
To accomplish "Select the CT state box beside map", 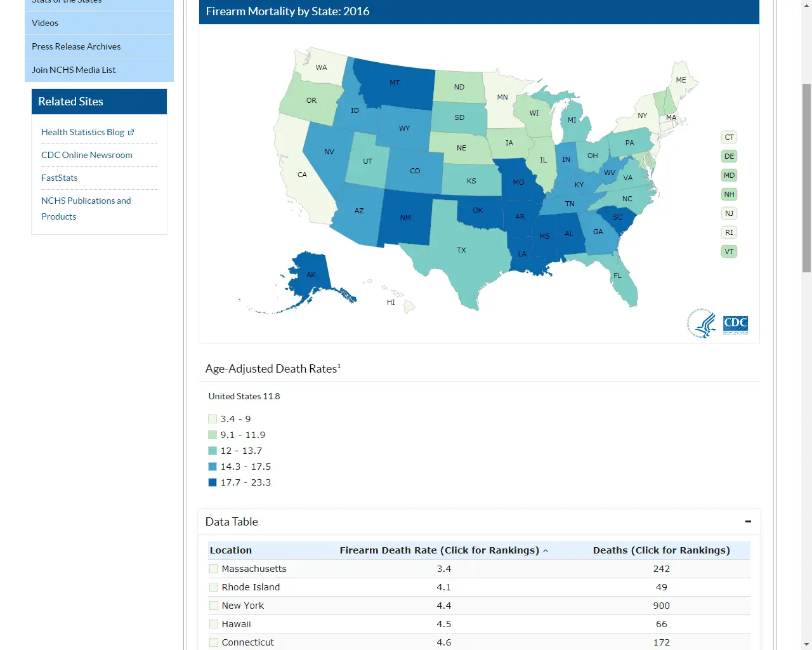I will click(729, 137).
